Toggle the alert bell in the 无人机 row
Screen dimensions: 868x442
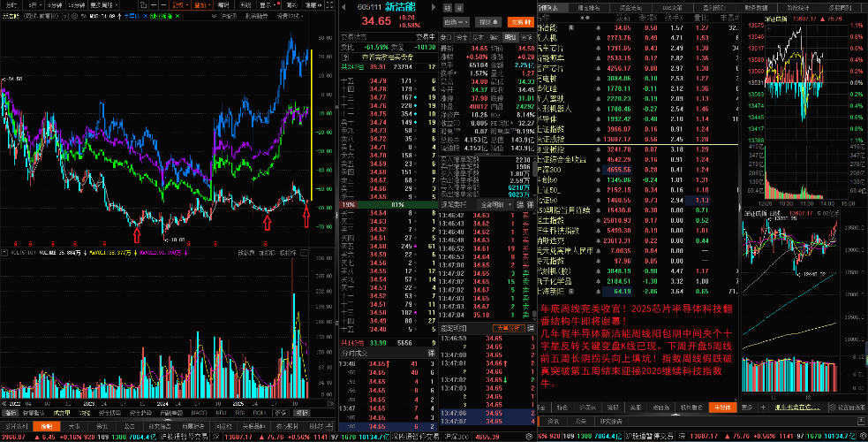[598, 38]
